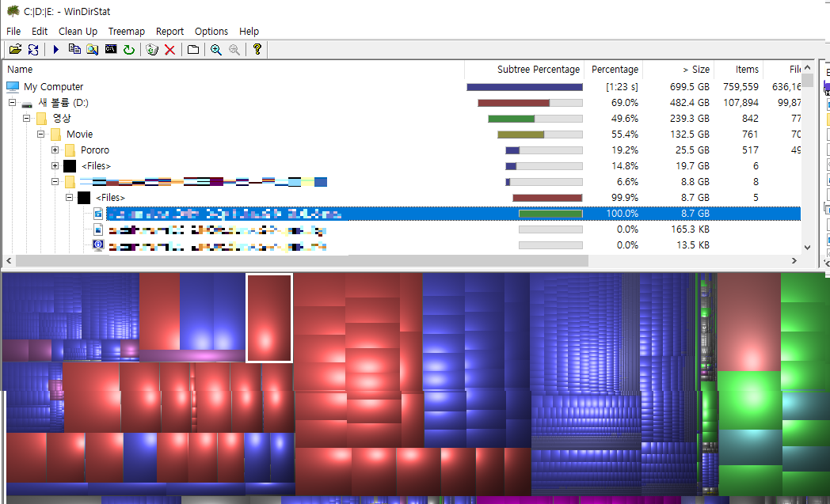Select the 새 볼륨 (D:) drive row
This screenshot has width=830, height=504.
(x=402, y=103)
